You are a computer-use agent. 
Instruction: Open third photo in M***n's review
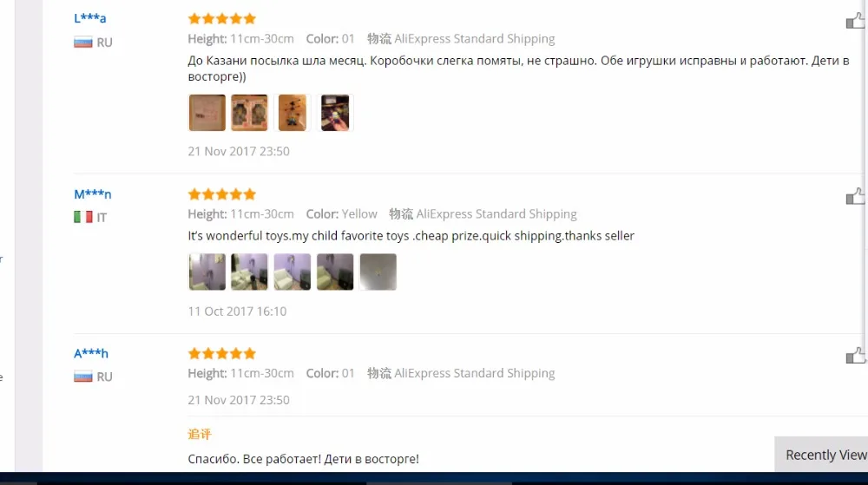point(293,272)
